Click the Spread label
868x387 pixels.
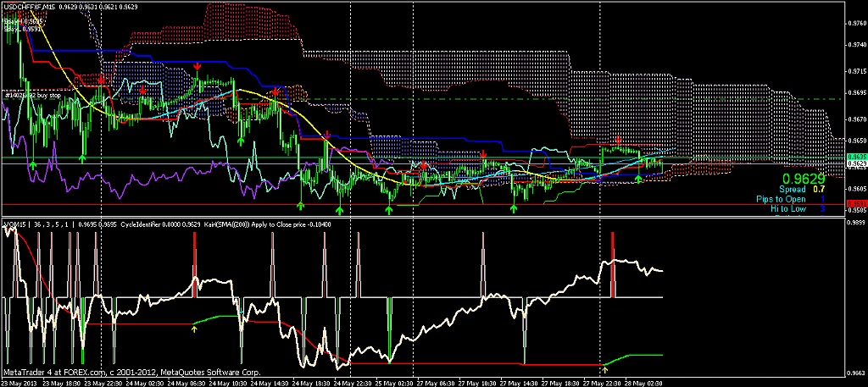(x=793, y=189)
